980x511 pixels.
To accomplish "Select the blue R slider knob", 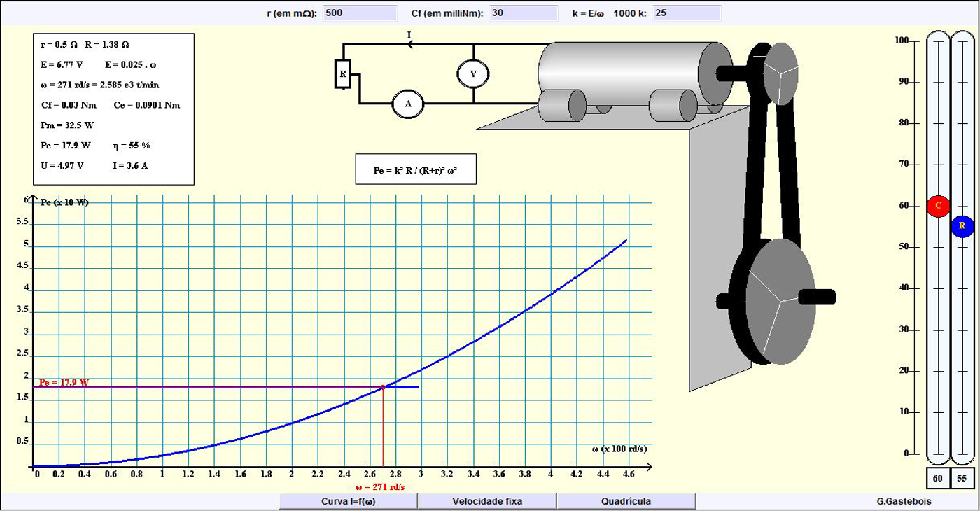I will coord(962,227).
